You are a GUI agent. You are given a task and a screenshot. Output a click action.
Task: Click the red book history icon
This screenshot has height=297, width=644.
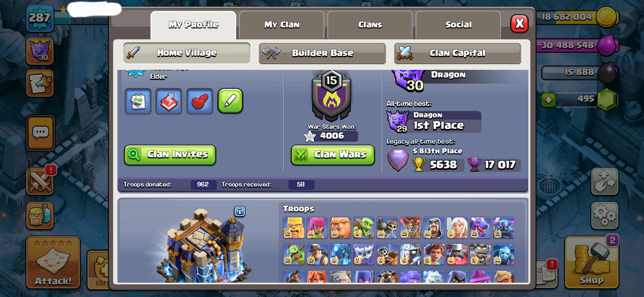[x=169, y=101]
